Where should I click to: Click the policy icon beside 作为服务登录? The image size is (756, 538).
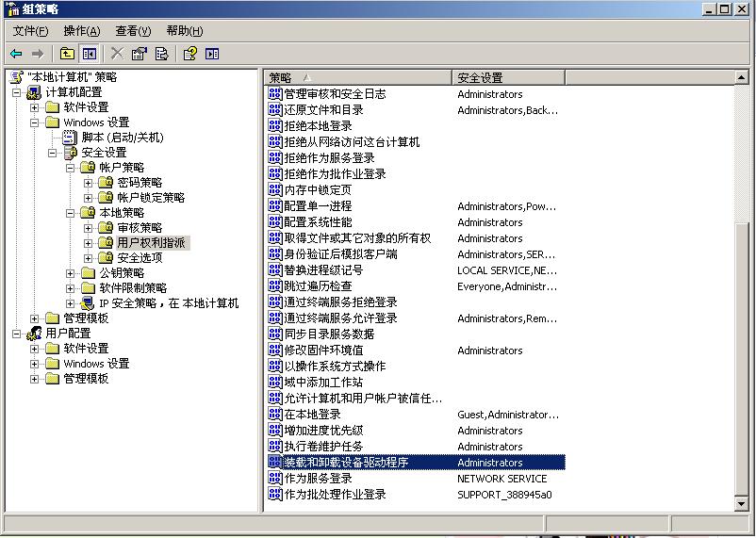275,479
